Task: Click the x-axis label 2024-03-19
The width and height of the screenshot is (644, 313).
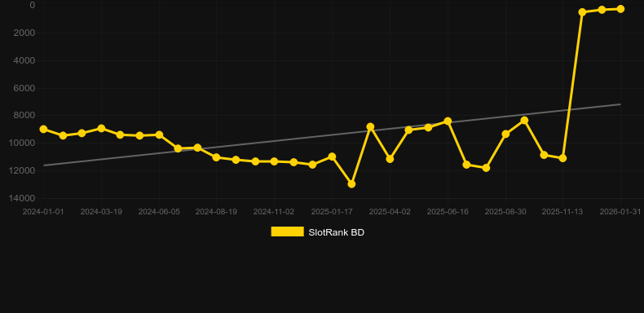Action: (x=101, y=212)
